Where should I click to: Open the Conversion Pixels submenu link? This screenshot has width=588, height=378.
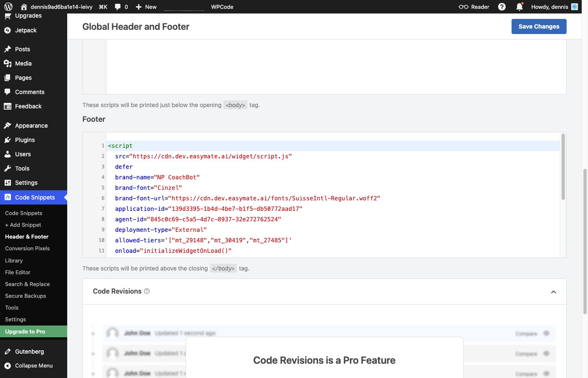click(x=27, y=248)
